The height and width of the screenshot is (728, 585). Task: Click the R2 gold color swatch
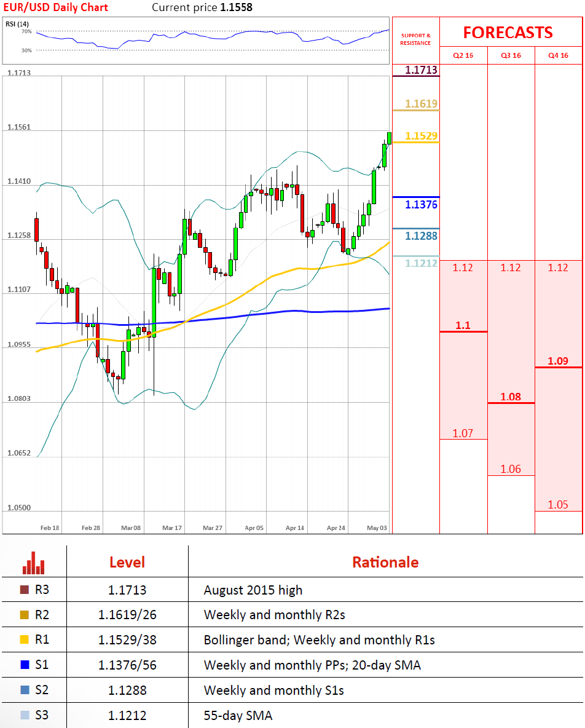point(25,615)
